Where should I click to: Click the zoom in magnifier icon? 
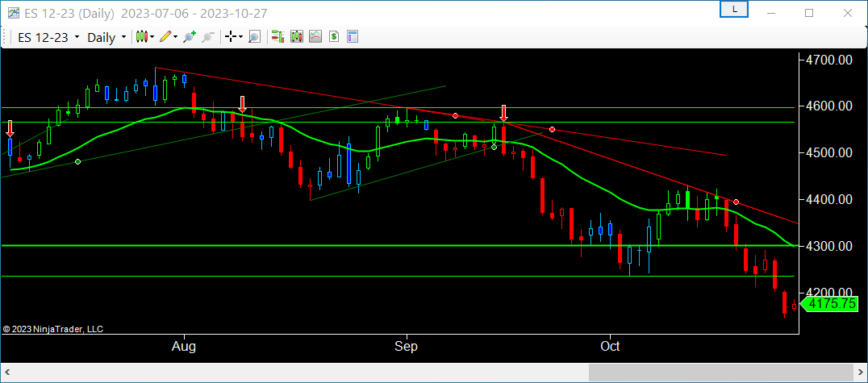(x=190, y=37)
